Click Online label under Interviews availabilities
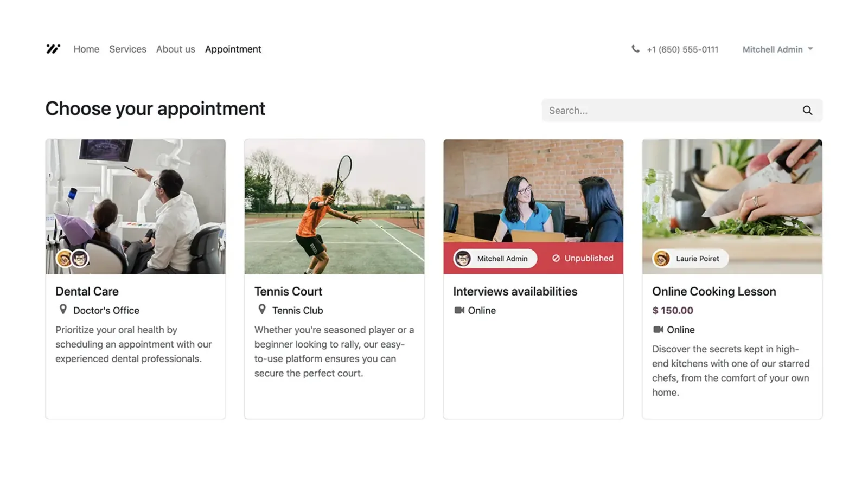 point(482,311)
